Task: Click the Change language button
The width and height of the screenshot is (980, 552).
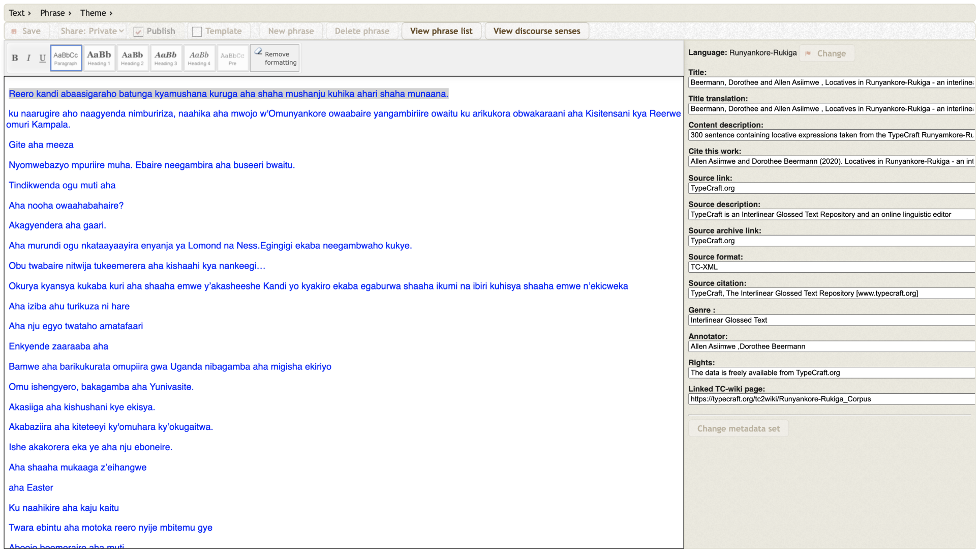Action: pos(827,53)
